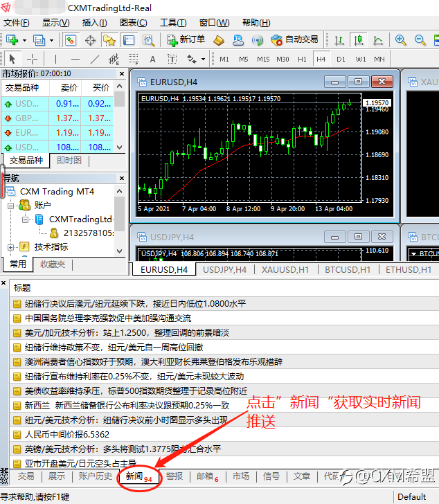Open the profiles dropdown arrow

pyautogui.click(x=51, y=40)
